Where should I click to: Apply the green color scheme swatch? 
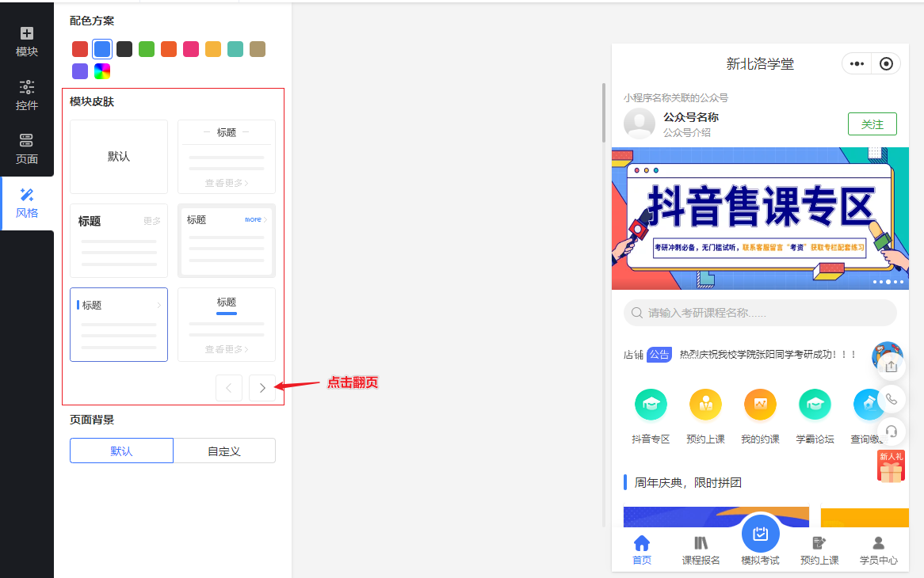147,49
